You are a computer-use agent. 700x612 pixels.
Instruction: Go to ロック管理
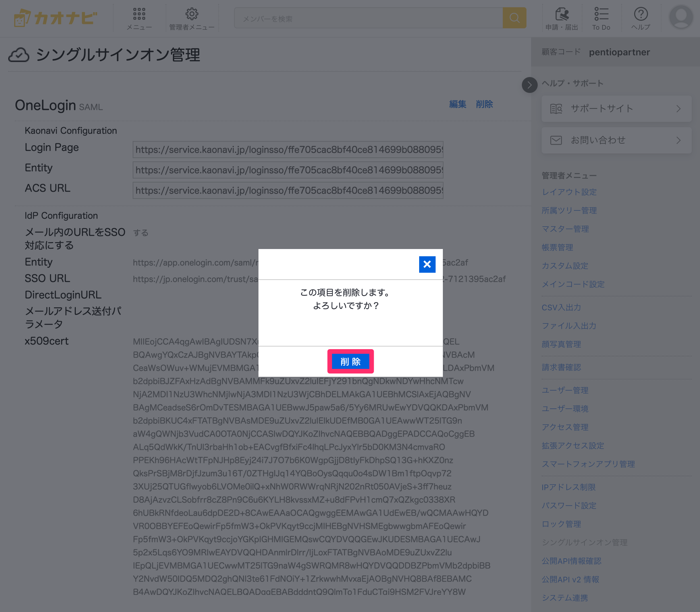pos(561,524)
